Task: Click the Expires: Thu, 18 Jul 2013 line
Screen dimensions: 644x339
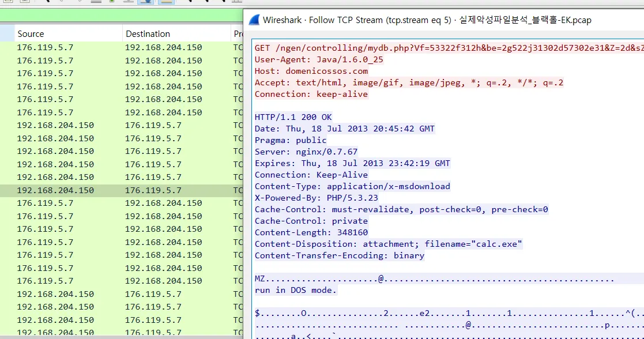Action: pyautogui.click(x=352, y=163)
